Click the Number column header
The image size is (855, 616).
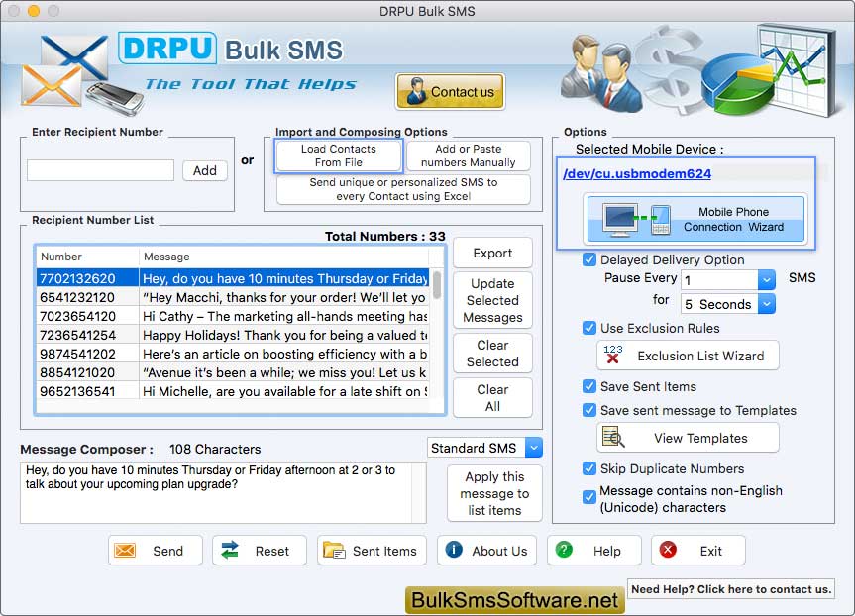click(x=87, y=257)
